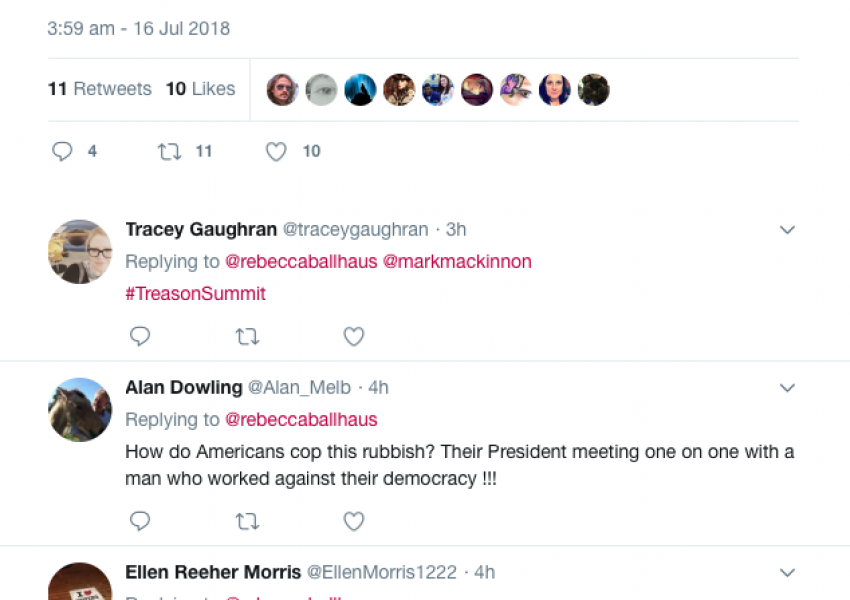This screenshot has height=600, width=850.
Task: Open dropdown menu on Tracey Gaughran's tweet
Action: [787, 230]
